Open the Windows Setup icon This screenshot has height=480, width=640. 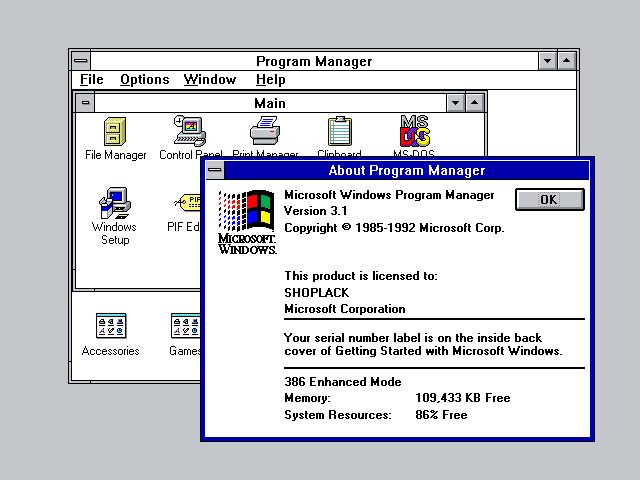(115, 203)
